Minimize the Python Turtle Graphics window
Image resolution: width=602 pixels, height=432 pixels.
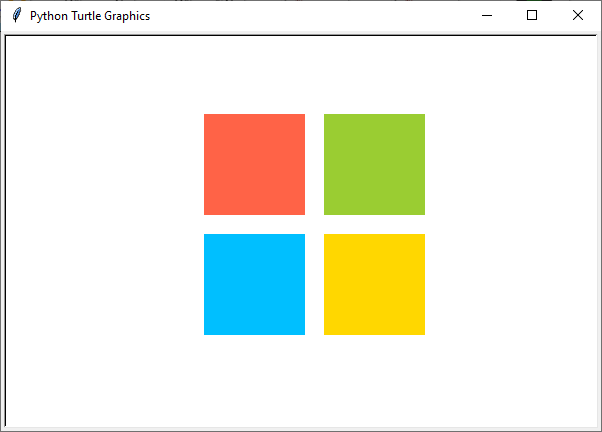pyautogui.click(x=487, y=15)
